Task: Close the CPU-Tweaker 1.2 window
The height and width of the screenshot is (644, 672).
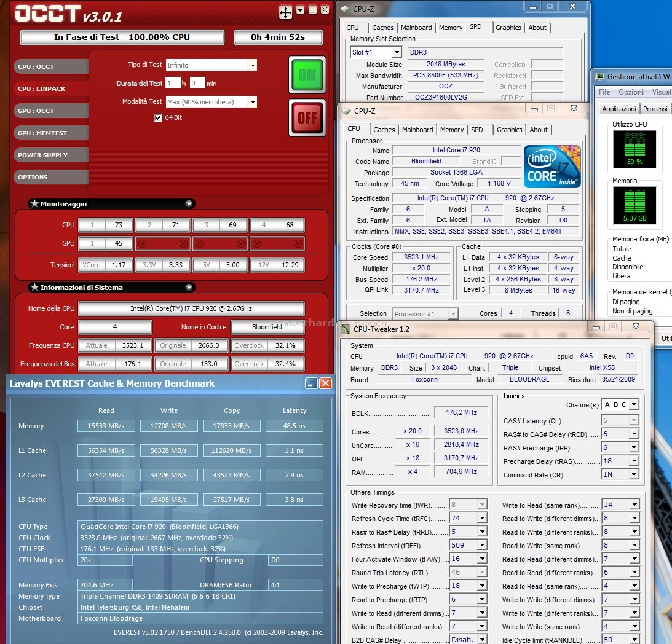Action: click(636, 326)
